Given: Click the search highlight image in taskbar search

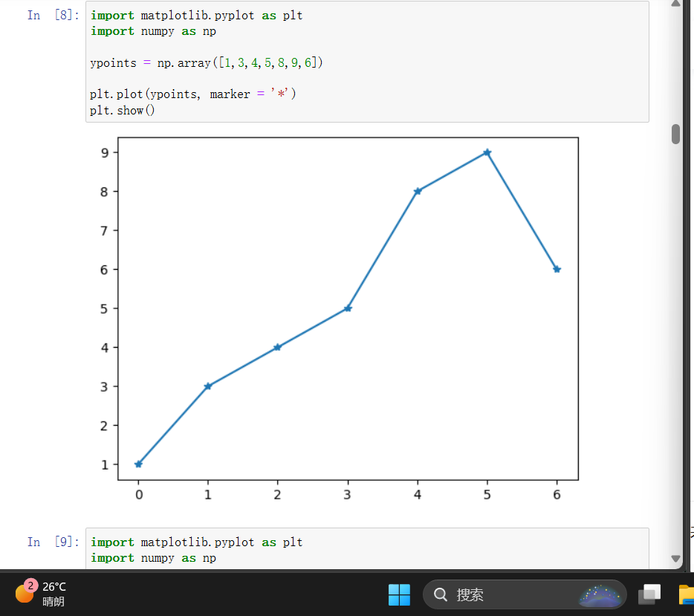Looking at the screenshot, I should pyautogui.click(x=600, y=595).
